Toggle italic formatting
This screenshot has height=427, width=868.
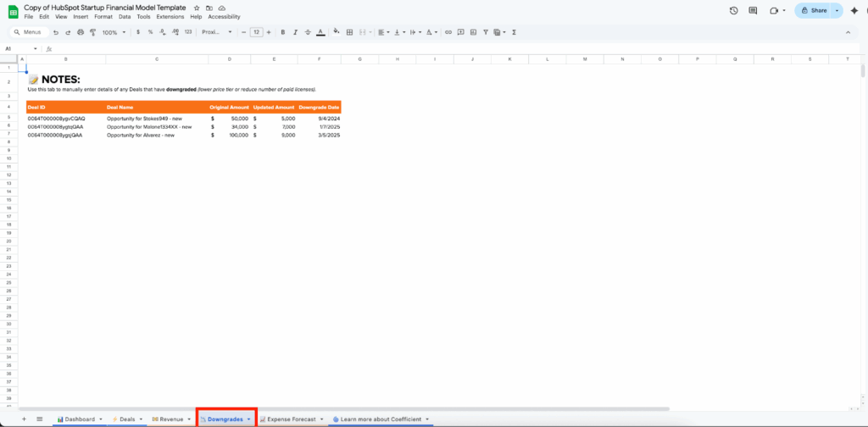tap(294, 32)
